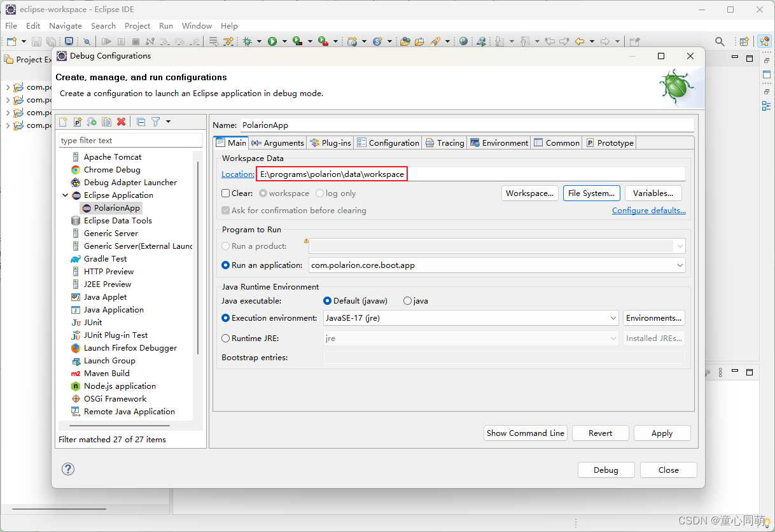Image resolution: width=775 pixels, height=532 pixels.
Task: Delete selected launch configuration with red X
Action: pos(122,122)
